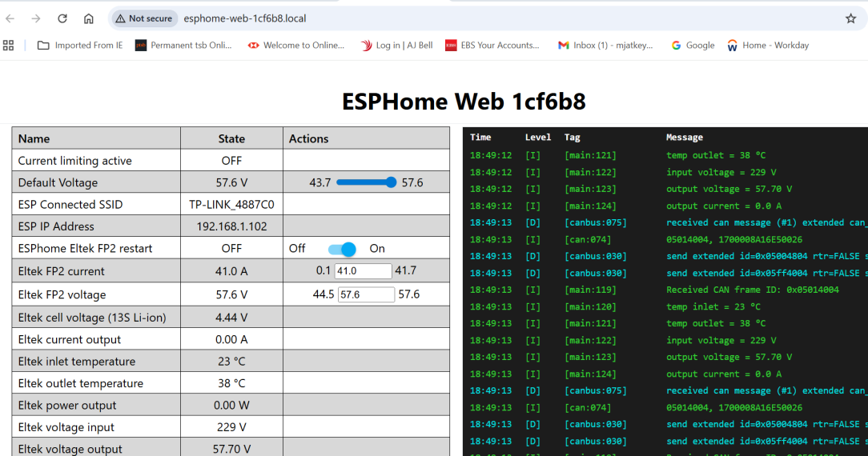Click the log Time column header
The height and width of the screenshot is (456, 868).
tap(480, 137)
